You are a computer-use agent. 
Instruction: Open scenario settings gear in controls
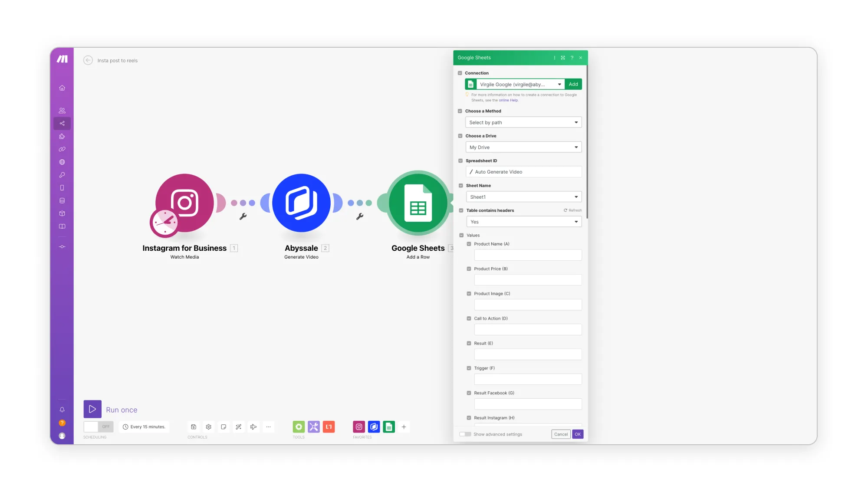(x=209, y=427)
